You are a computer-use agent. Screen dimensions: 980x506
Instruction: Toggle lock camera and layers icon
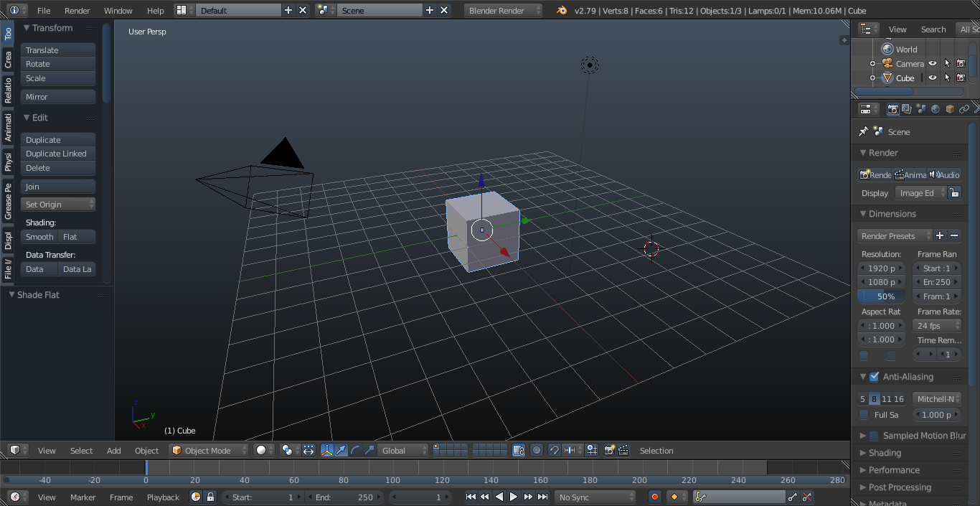(x=519, y=450)
